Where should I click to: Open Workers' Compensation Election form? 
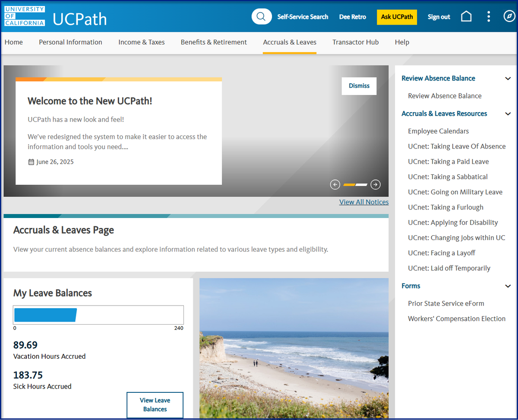(457, 319)
